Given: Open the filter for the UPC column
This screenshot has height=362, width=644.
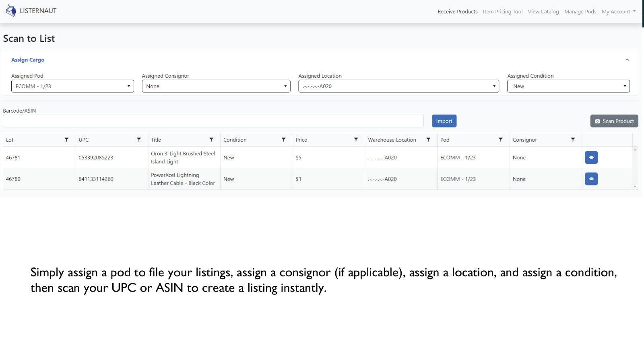Looking at the screenshot, I should 139,140.
